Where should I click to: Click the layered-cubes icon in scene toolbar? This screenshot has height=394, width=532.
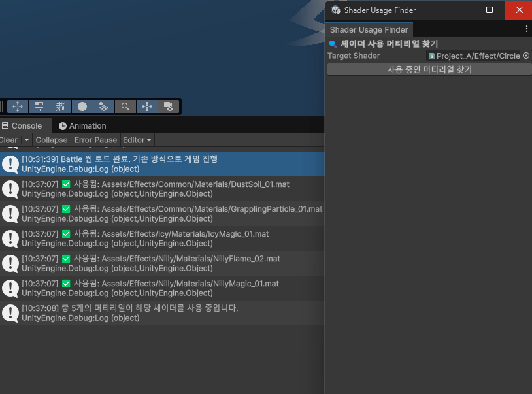click(103, 107)
